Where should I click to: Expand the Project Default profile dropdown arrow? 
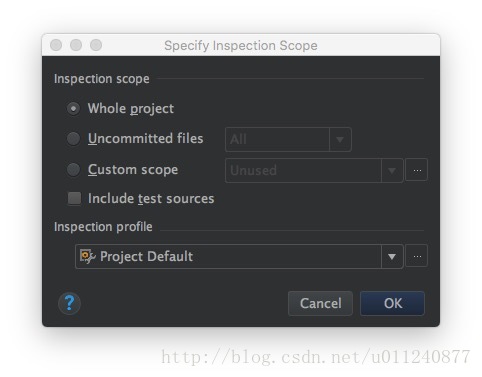click(x=392, y=256)
